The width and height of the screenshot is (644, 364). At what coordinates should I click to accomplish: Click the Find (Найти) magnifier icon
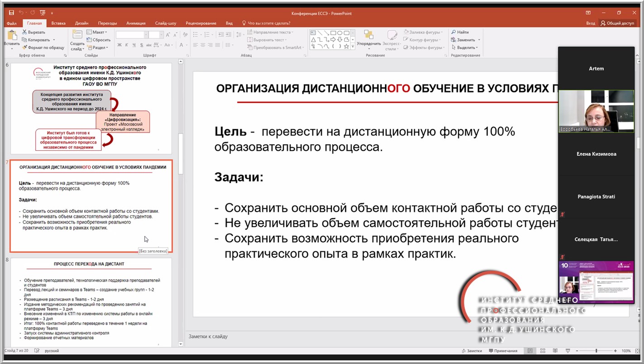454,32
